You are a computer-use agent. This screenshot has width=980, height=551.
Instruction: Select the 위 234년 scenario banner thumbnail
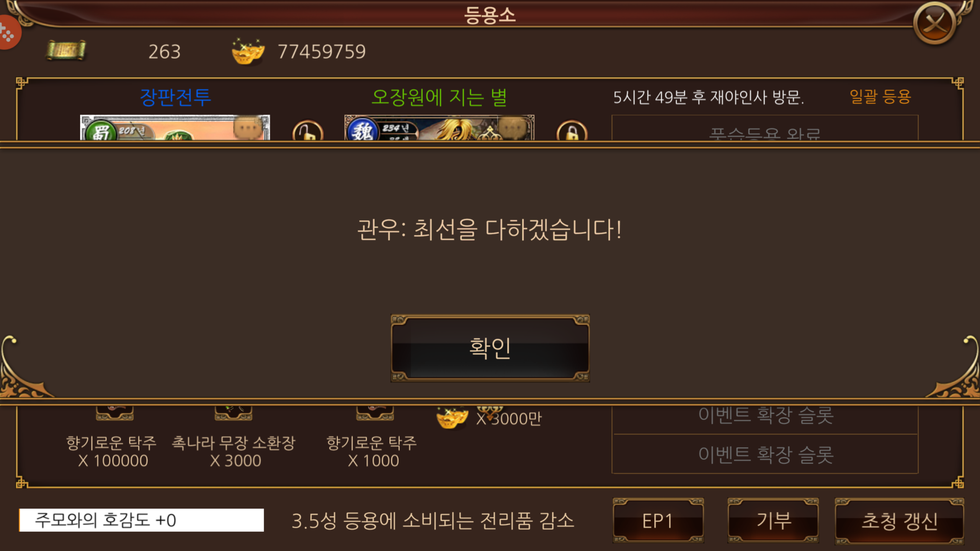click(439, 127)
